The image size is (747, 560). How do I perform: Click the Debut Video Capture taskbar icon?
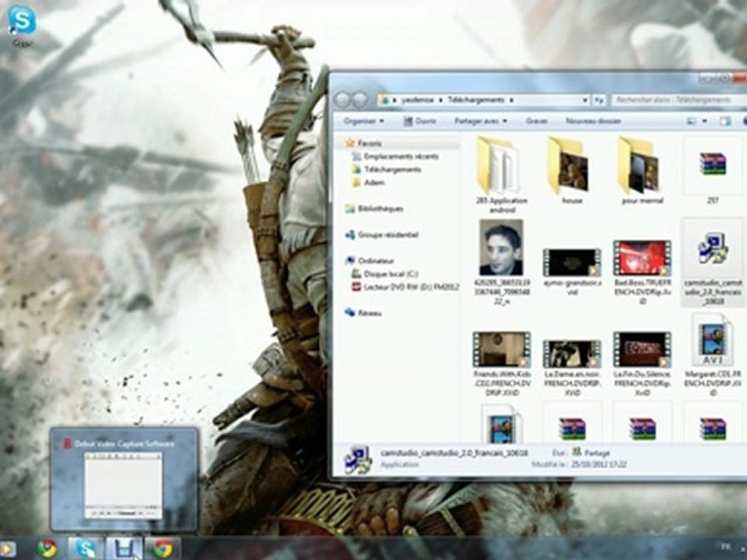(124, 548)
